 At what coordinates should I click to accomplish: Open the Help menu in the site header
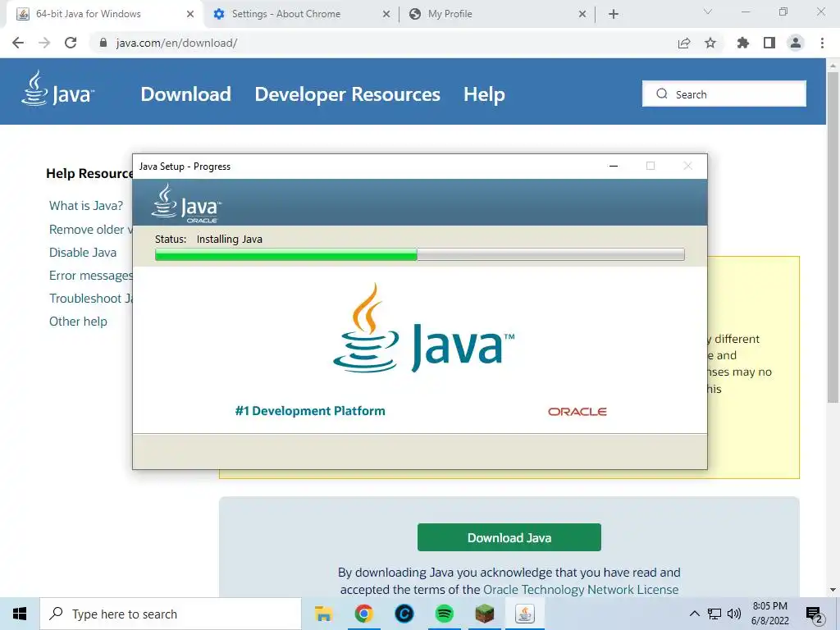(484, 94)
